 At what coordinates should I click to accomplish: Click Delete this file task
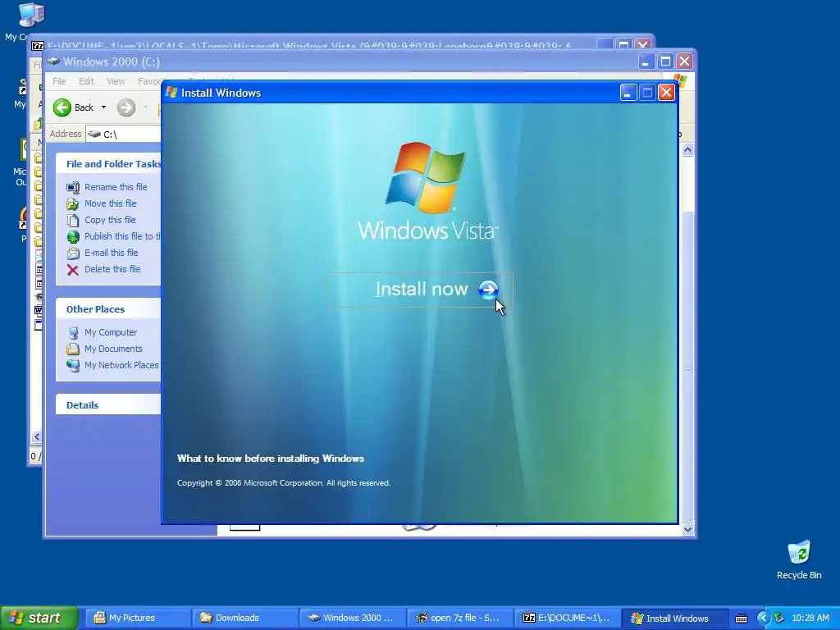coord(112,269)
